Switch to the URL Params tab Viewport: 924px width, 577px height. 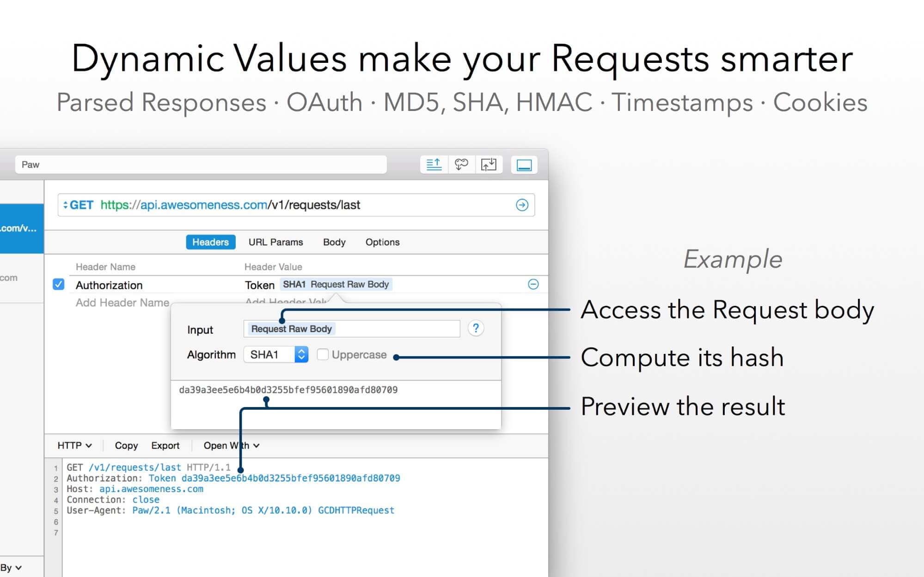[275, 242]
